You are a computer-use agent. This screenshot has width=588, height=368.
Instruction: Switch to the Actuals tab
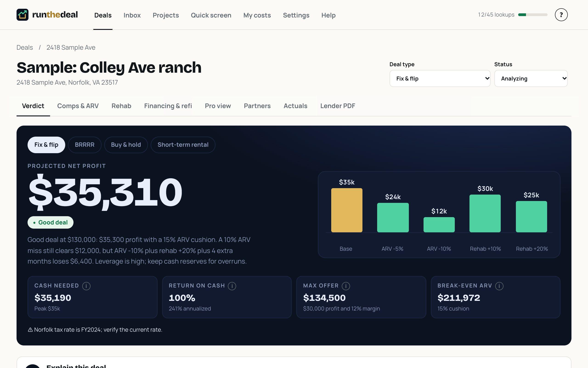295,106
